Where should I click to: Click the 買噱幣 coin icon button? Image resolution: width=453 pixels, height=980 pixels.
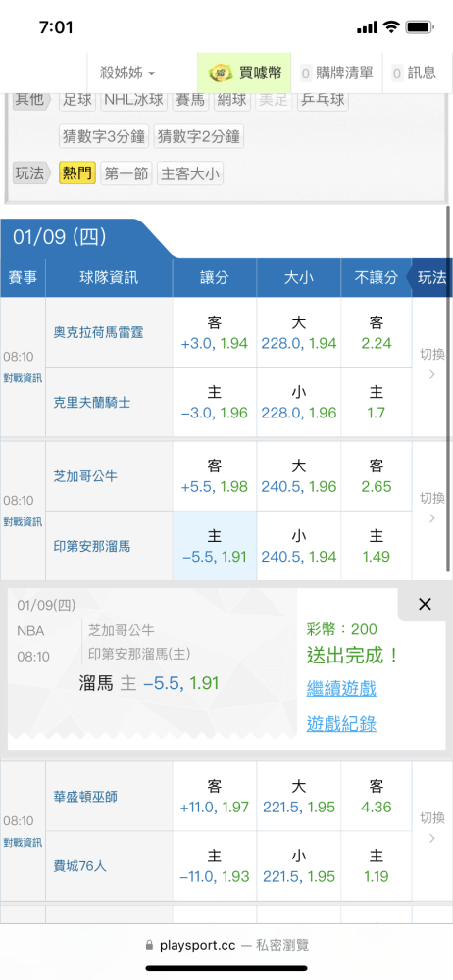(244, 73)
